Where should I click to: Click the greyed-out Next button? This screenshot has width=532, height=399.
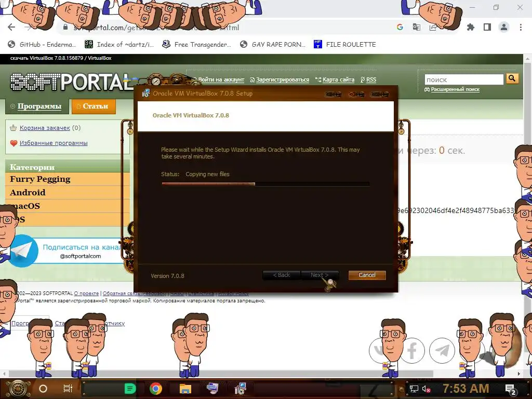click(x=320, y=275)
